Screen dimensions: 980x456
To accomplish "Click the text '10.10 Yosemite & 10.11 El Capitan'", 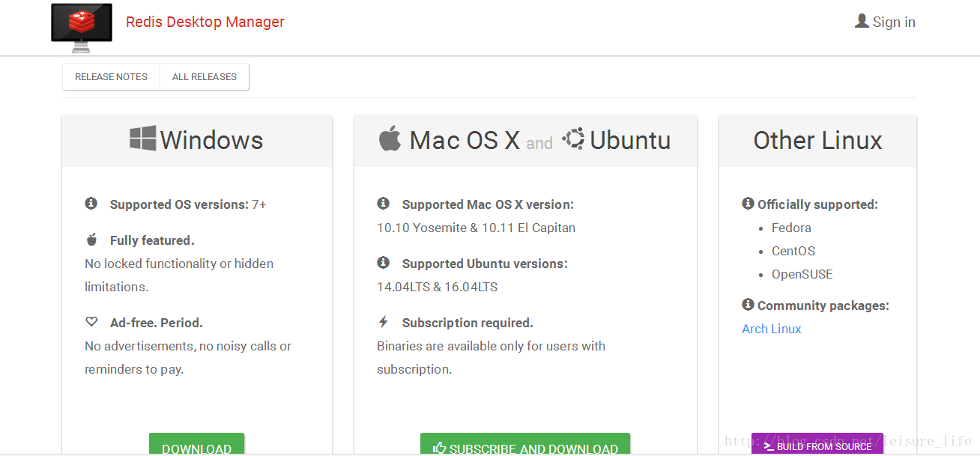I will coord(477,228).
